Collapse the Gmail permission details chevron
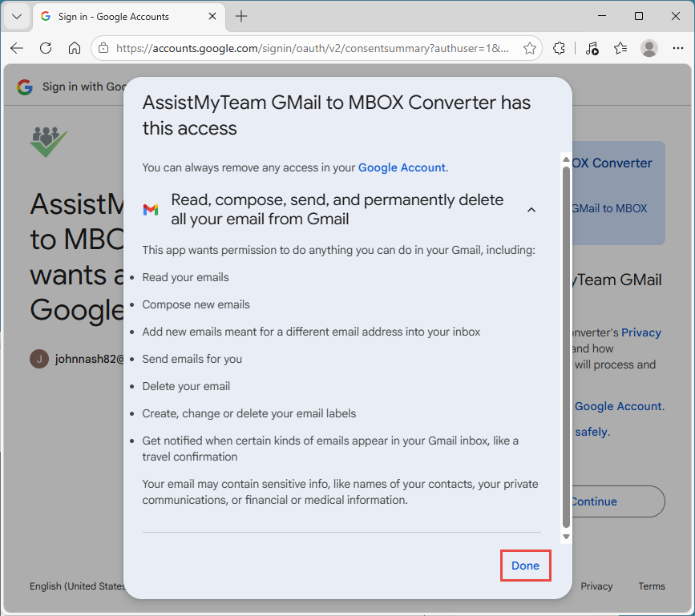This screenshot has width=695, height=616. point(531,210)
